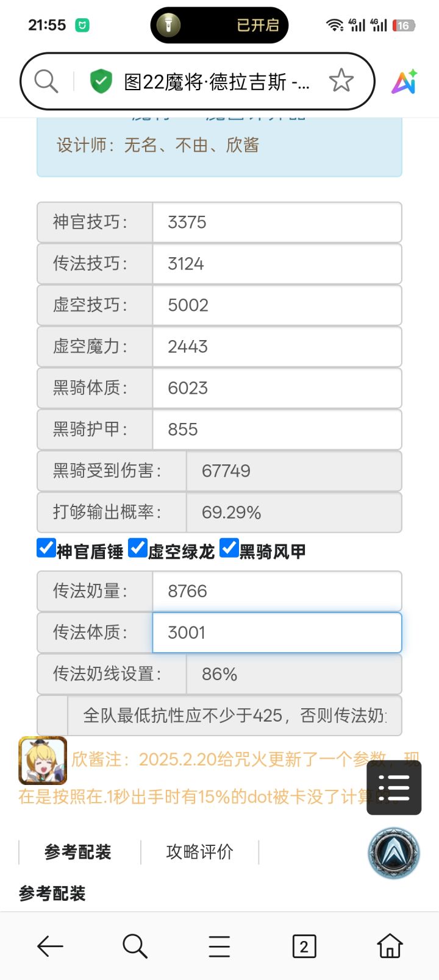Viewport: 439px width, 980px height.
Task: Disable the 黑骑风甲 checkbox
Action: coord(229,548)
